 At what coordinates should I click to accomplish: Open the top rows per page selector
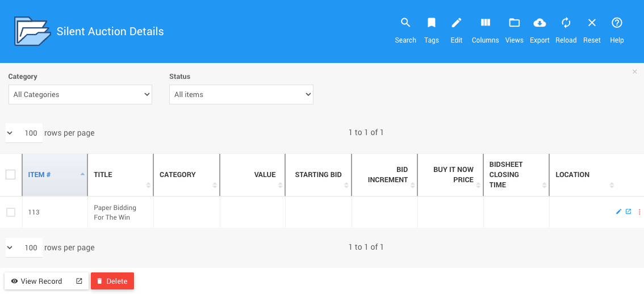click(x=24, y=133)
